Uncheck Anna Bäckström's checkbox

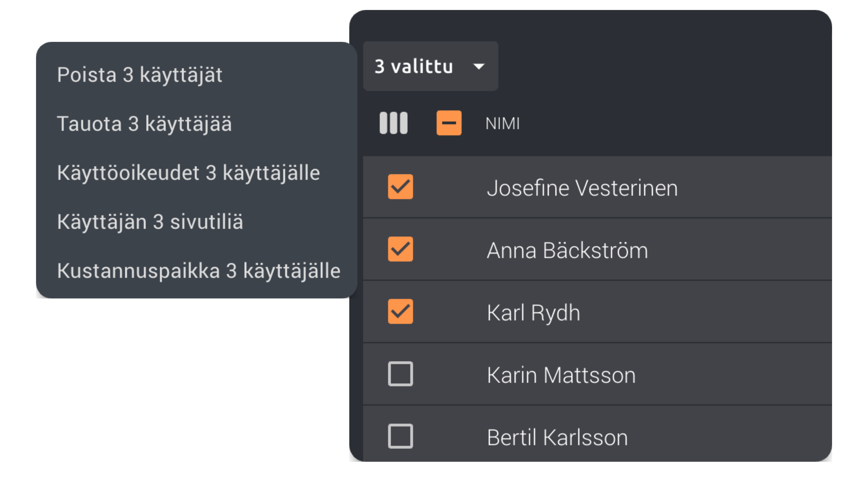[x=400, y=249]
